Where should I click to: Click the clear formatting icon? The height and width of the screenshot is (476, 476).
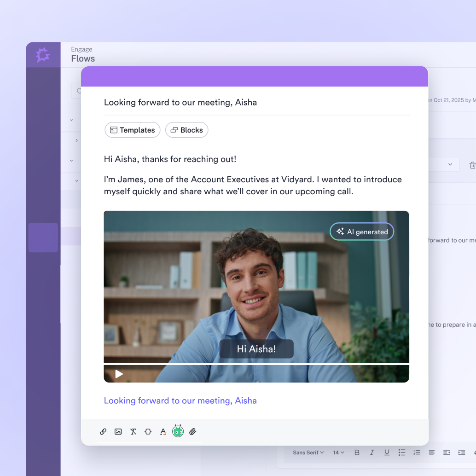coord(134,432)
